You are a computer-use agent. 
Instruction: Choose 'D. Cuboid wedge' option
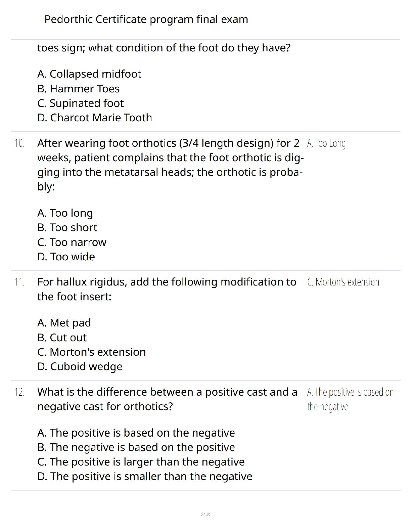pos(80,366)
